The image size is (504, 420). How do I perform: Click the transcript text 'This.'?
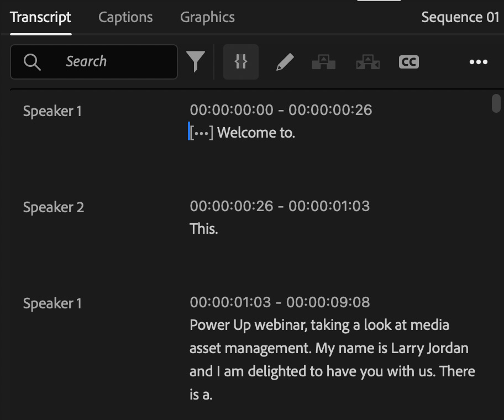coord(204,229)
